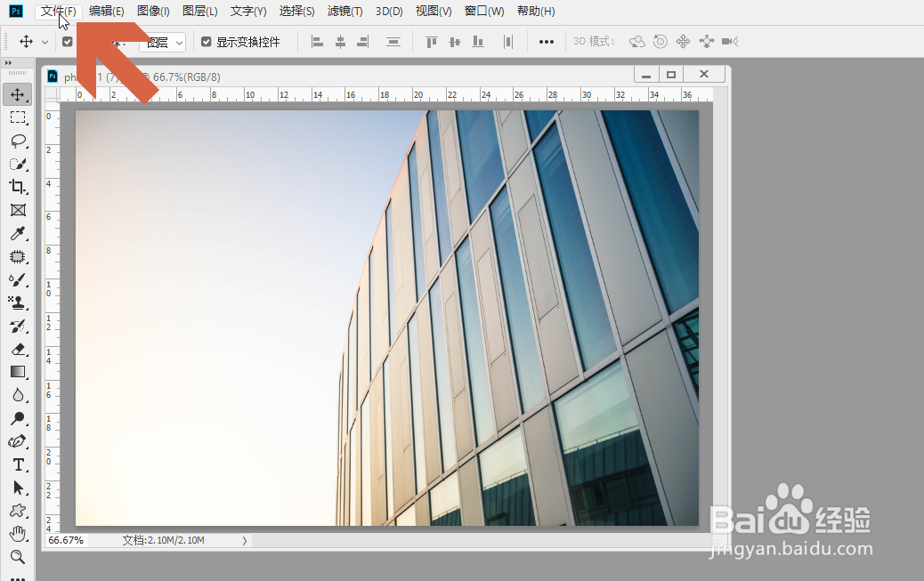This screenshot has width=924, height=581.
Task: Click the 66.67% zoom level field
Action: tap(66, 540)
